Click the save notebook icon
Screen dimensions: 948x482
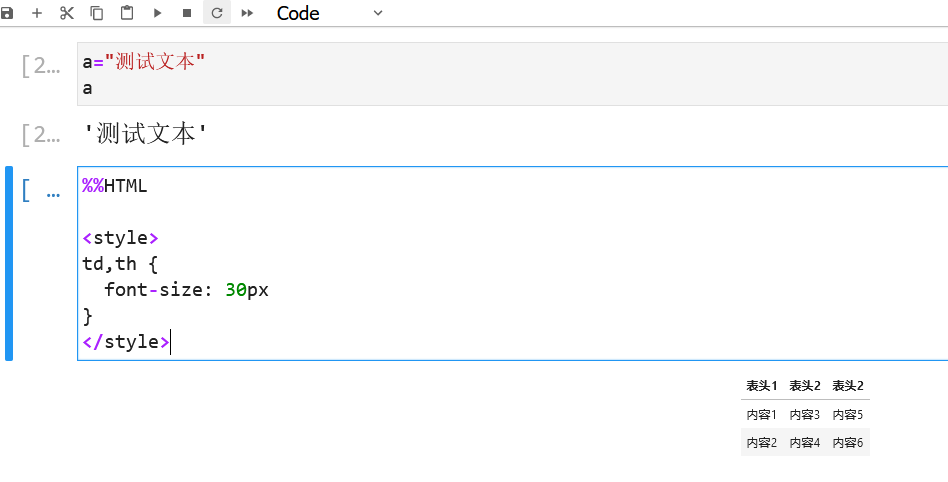(x=7, y=13)
